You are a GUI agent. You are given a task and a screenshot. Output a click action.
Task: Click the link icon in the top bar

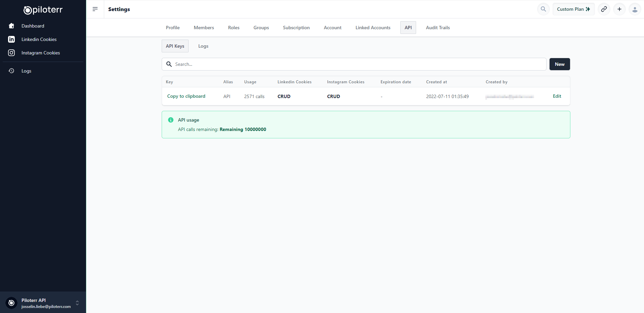[604, 9]
